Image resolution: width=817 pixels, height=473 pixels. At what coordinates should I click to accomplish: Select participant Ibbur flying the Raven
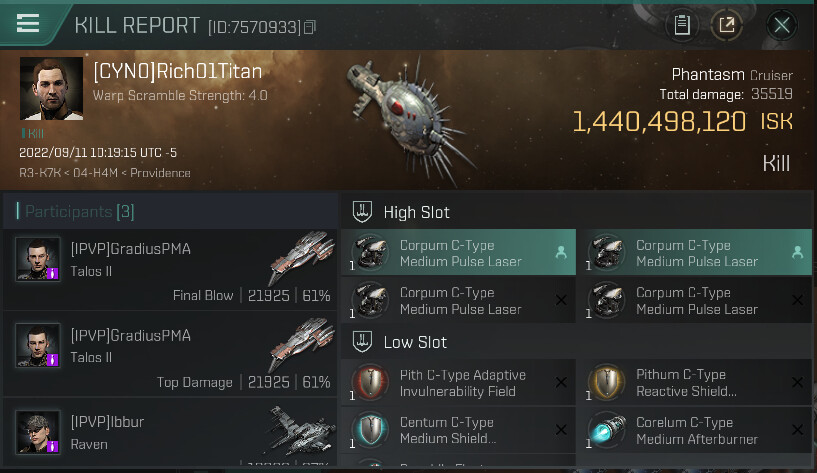click(x=171, y=434)
